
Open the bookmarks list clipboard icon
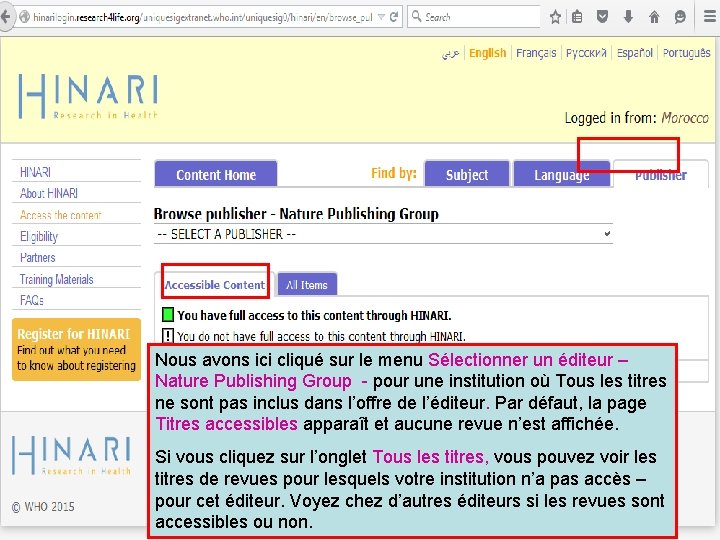(577, 17)
